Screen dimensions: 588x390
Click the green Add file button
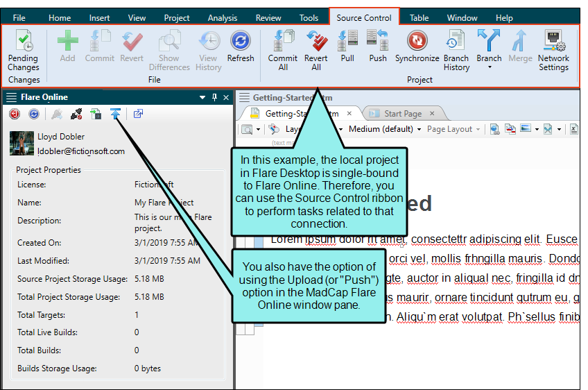pyautogui.click(x=67, y=46)
